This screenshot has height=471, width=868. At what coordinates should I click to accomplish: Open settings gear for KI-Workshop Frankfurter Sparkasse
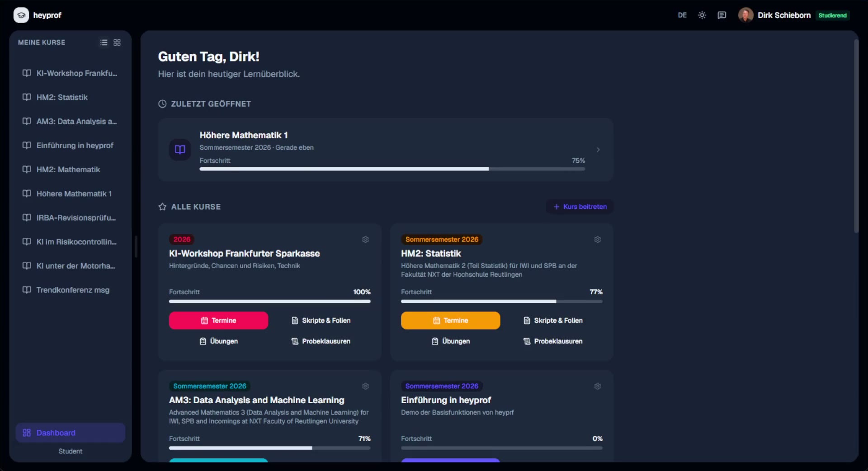(x=365, y=240)
